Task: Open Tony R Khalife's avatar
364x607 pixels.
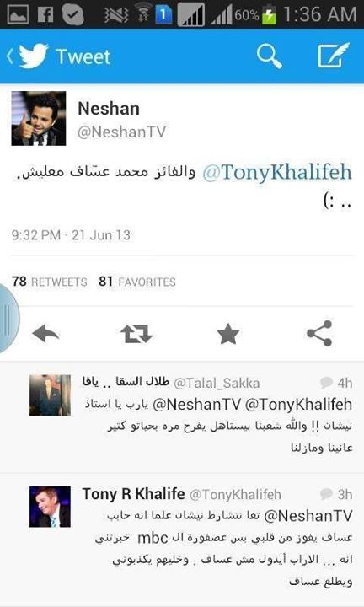Action: pos(51,508)
